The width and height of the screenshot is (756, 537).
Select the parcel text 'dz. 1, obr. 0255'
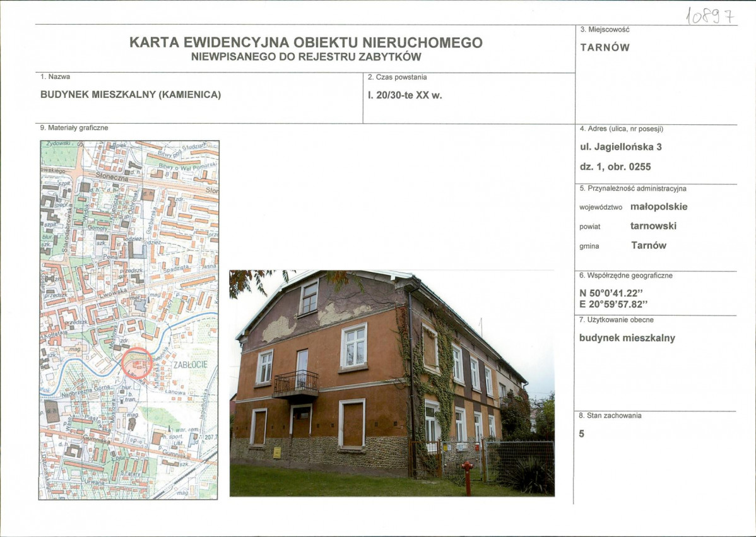(616, 167)
